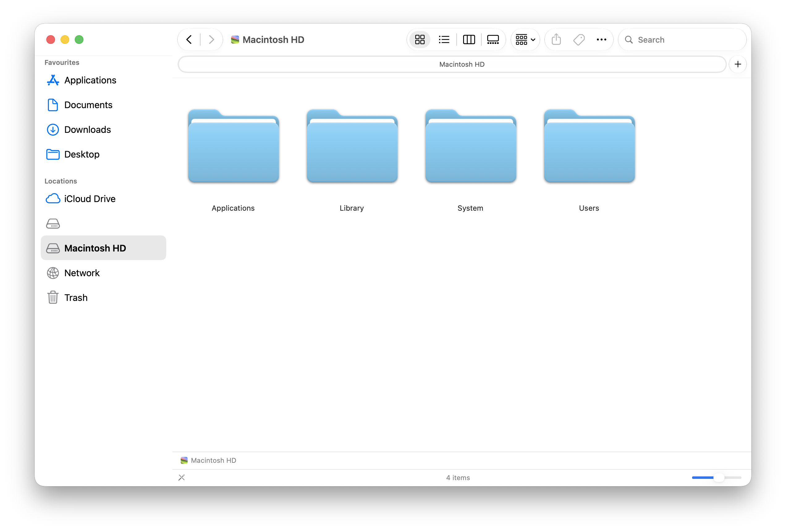Open Documents in the sidebar
Image resolution: width=786 pixels, height=532 pixels.
[x=103, y=105]
